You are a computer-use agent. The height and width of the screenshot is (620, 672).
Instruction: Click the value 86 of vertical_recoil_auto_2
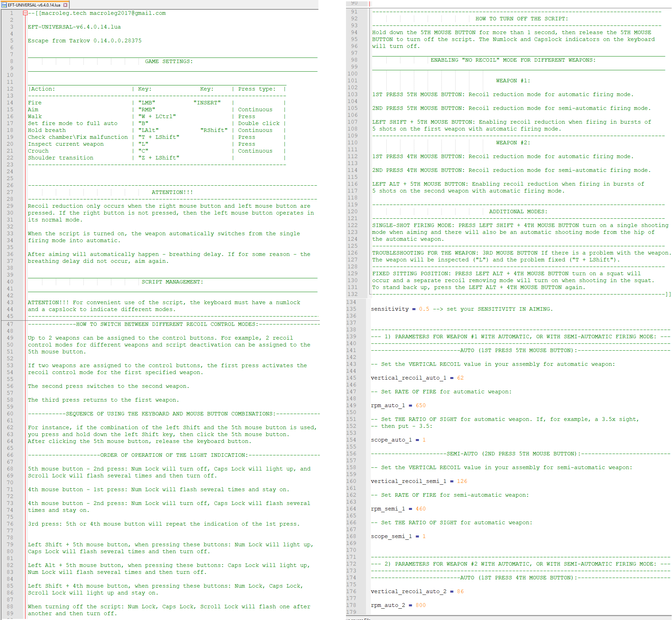(x=460, y=591)
